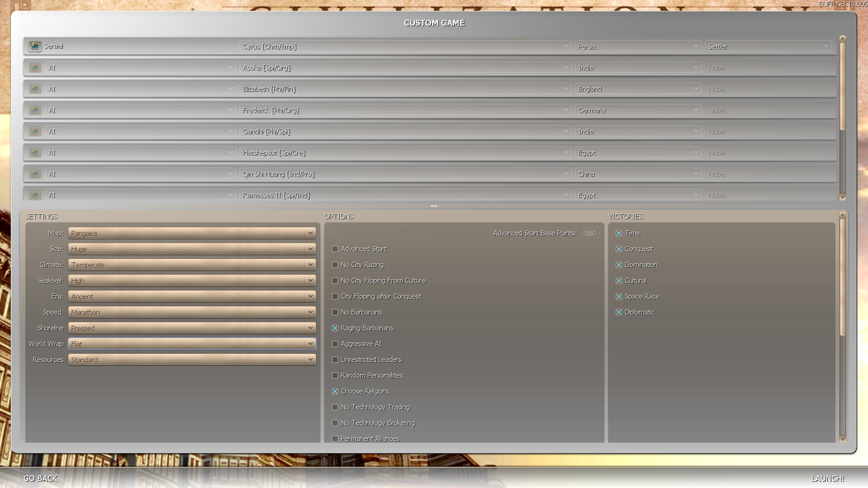Open the Elizabeth leader dropdown
This screenshot has width=868, height=488.
tap(406, 89)
